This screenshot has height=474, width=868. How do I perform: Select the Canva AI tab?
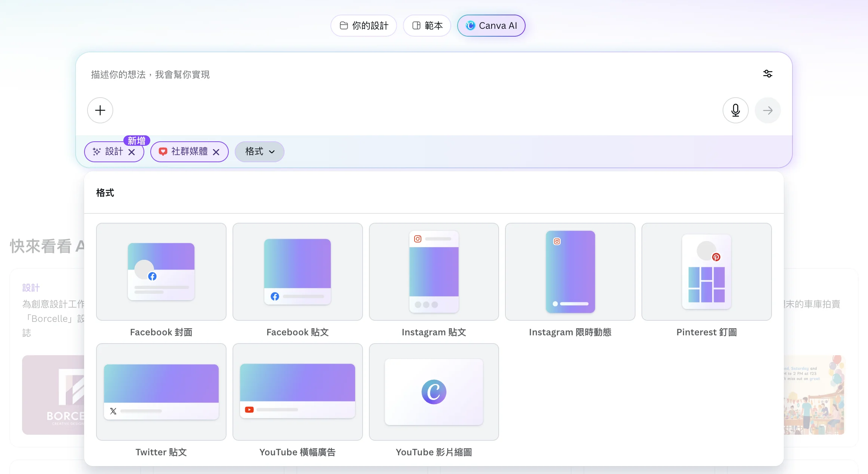pos(491,25)
